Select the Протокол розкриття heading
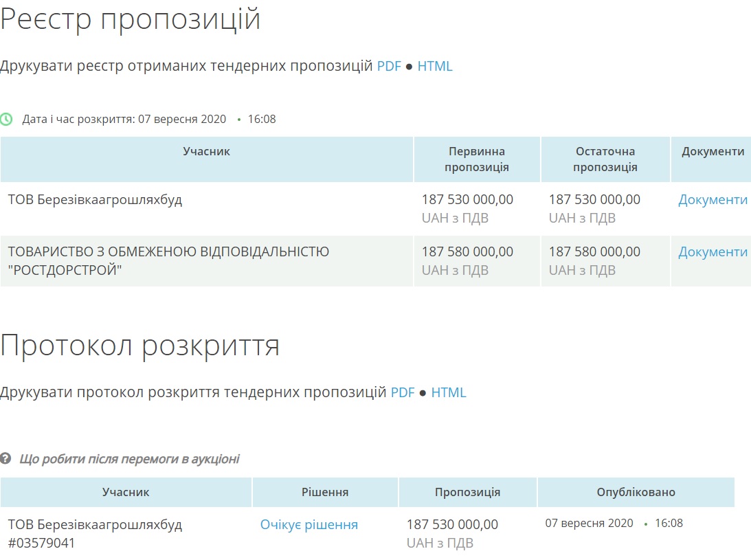This screenshot has height=560, width=751. coord(140,346)
